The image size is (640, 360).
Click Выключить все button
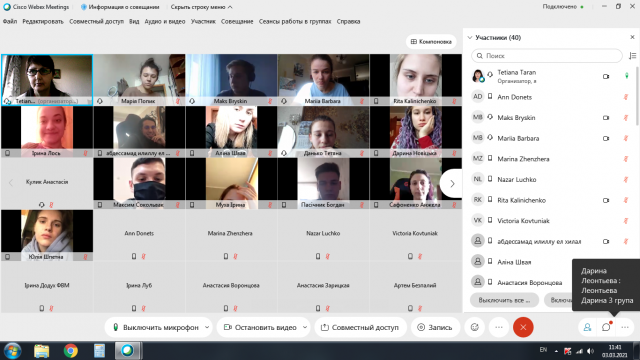[504, 300]
